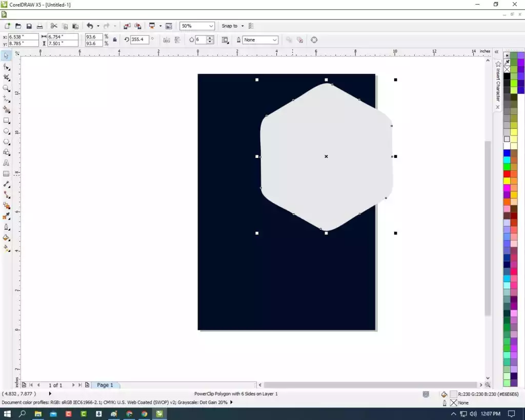Select the Pick tool in toolbox
Screen dimensions: 525x420
6,55
